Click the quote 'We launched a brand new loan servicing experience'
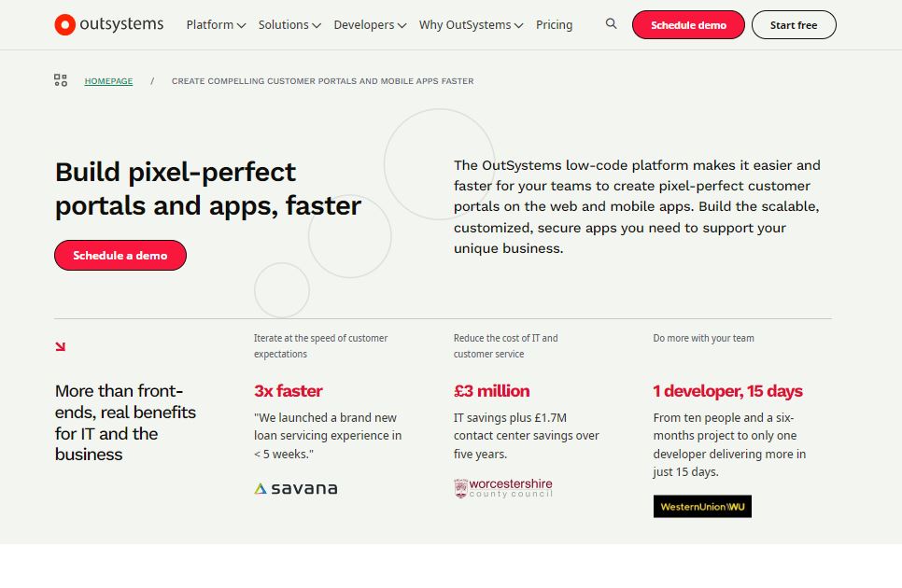Screen dimensions: 902x588 [328, 436]
